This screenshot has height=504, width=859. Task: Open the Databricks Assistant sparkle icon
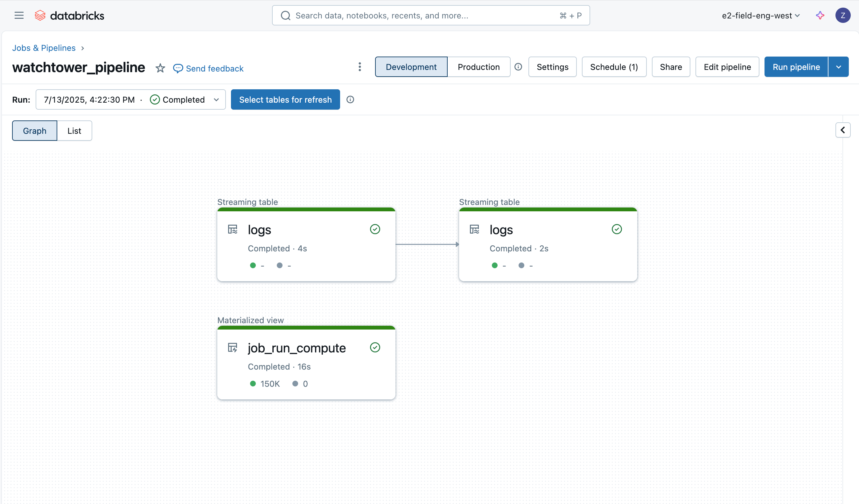(820, 15)
